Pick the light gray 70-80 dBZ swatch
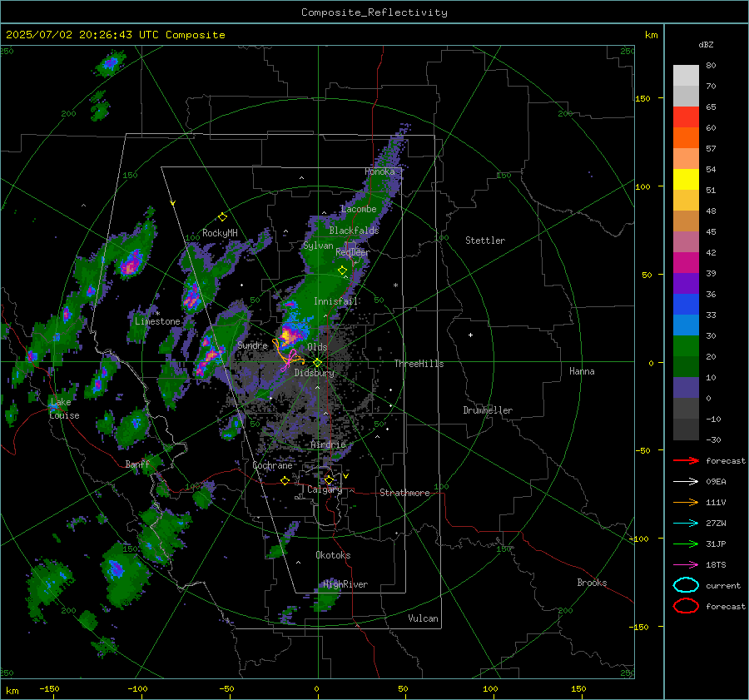 coord(686,76)
